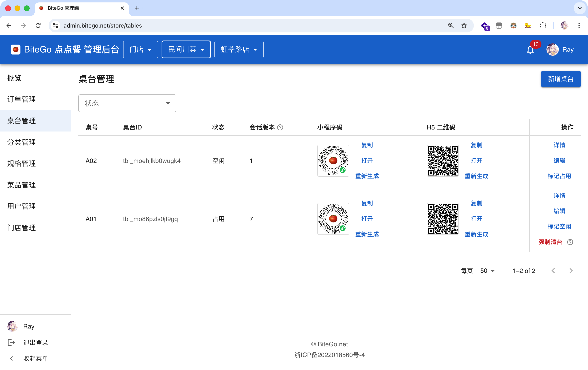Click the logout icon beside 退出登录

point(12,342)
